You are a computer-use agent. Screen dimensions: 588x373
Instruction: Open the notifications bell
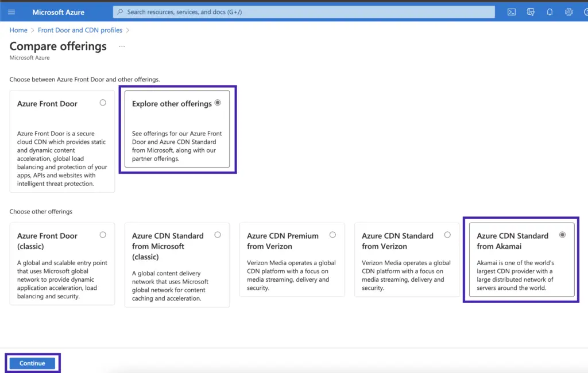[550, 12]
